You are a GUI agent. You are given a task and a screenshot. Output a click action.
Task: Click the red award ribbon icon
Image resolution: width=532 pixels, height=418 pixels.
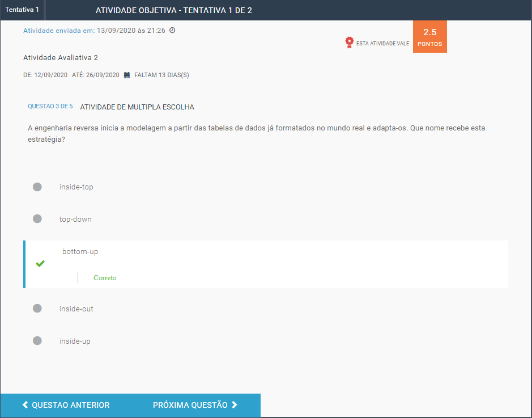[x=349, y=43]
